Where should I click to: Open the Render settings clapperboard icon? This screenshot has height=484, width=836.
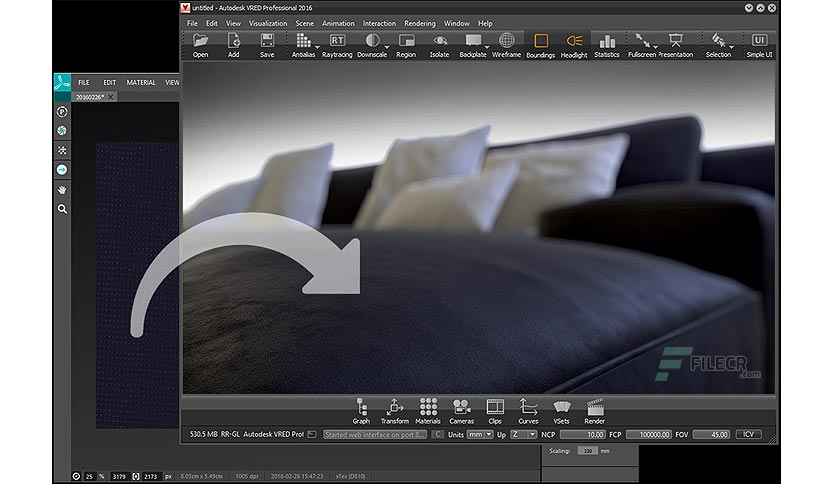pyautogui.click(x=595, y=407)
